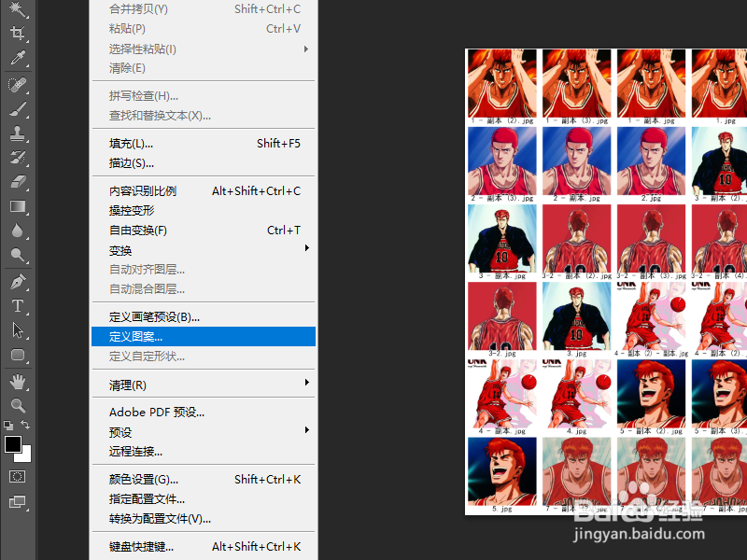
Task: Select the Spot Healing Brush tool
Action: (x=18, y=85)
